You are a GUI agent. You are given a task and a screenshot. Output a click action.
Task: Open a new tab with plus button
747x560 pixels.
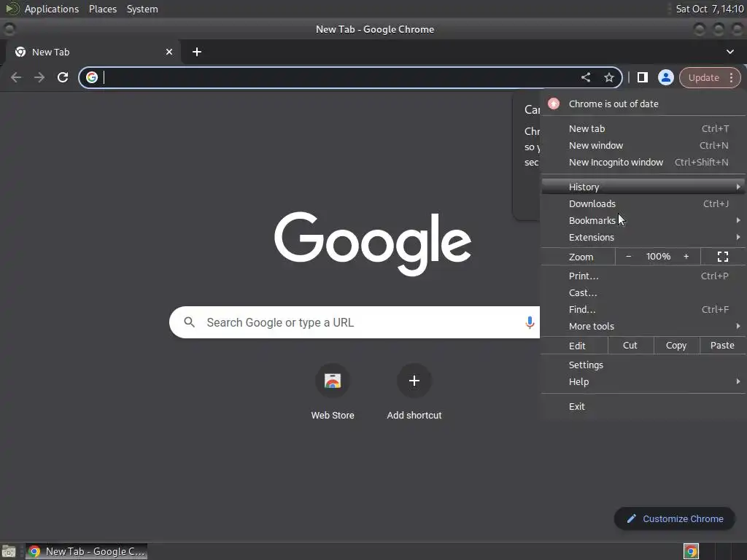tap(197, 52)
